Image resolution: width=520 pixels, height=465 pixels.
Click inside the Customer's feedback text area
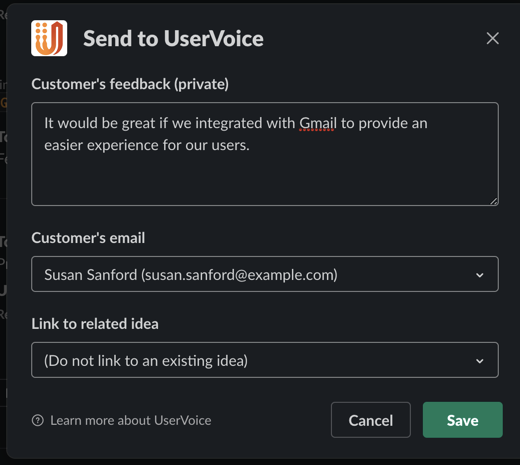[265, 154]
